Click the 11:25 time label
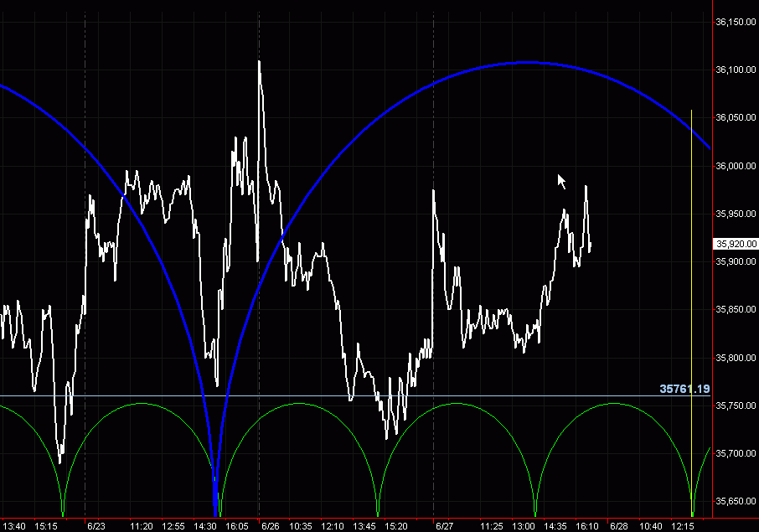759x532 pixels. pyautogui.click(x=492, y=526)
